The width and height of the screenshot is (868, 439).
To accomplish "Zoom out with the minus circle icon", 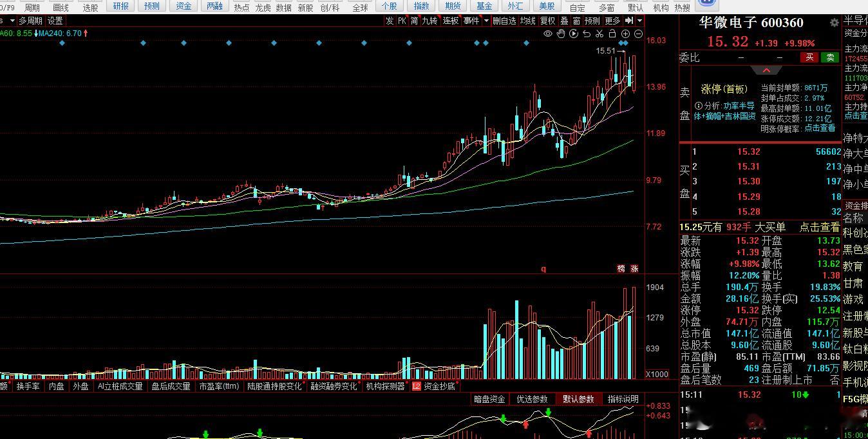I will [x=638, y=34].
